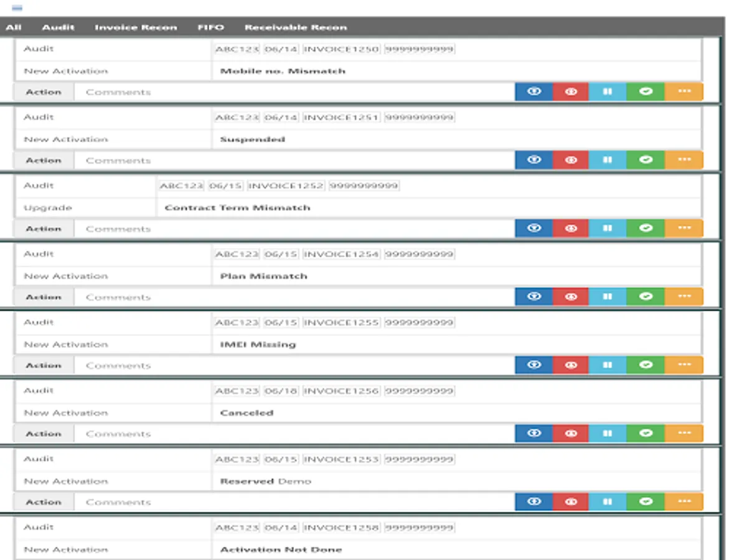Viewport: 747px width, 560px height.
Task: Focus Comments field for Suspended row
Action: [294, 161]
